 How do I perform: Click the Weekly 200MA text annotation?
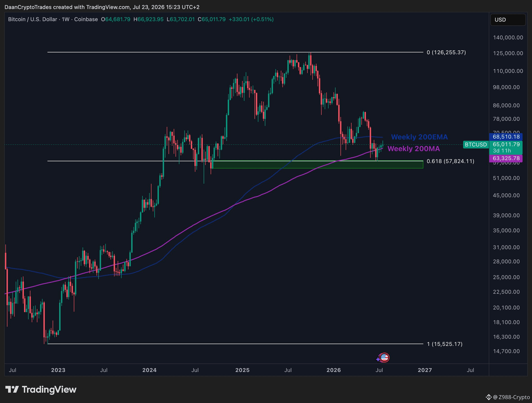pos(414,149)
